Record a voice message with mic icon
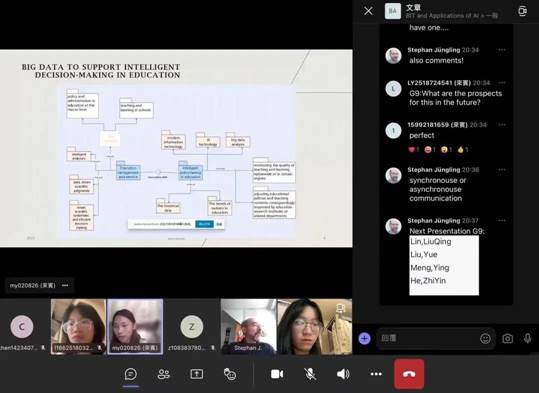The image size is (539, 393). (528, 339)
